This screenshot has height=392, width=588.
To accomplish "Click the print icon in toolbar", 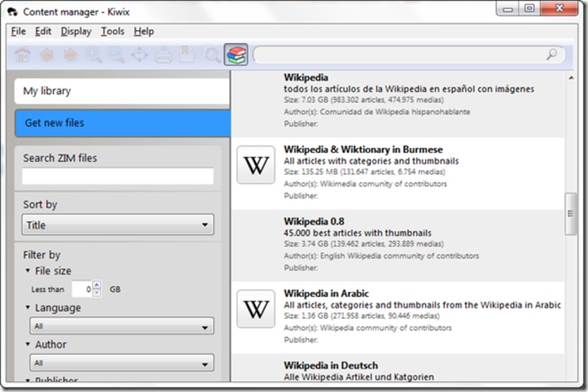I will coord(163,56).
